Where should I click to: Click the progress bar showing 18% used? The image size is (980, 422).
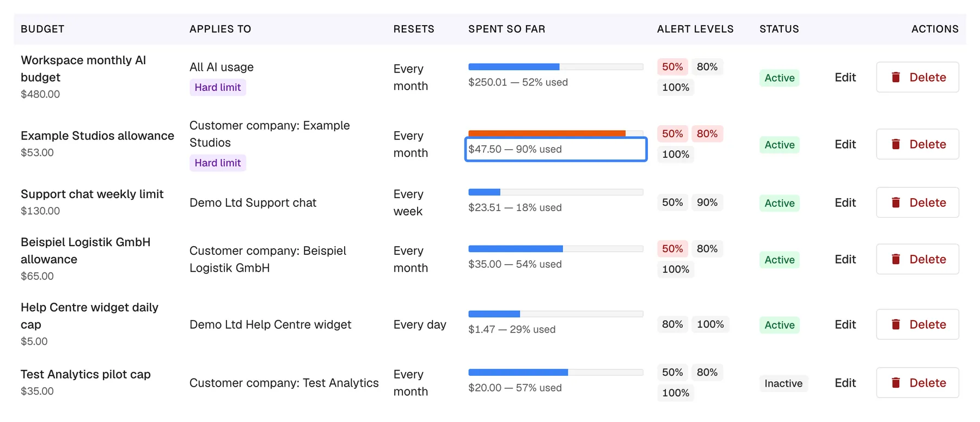pyautogui.click(x=556, y=192)
